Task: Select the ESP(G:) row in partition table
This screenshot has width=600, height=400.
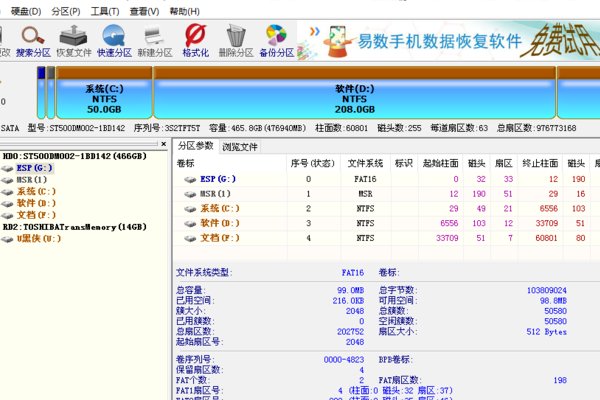Action: point(386,179)
